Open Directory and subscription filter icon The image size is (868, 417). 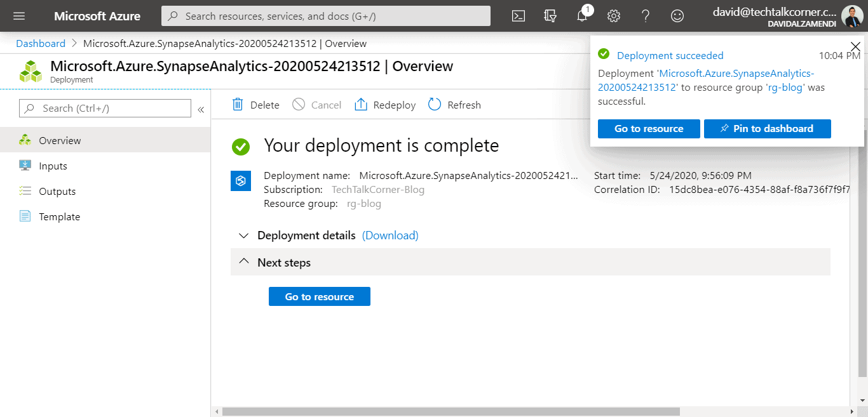point(550,16)
